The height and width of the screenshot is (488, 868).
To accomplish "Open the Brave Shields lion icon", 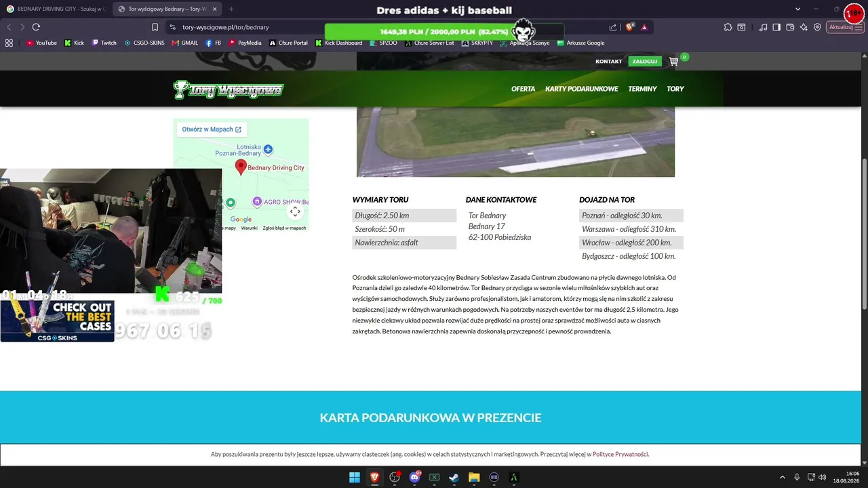I will (x=629, y=27).
